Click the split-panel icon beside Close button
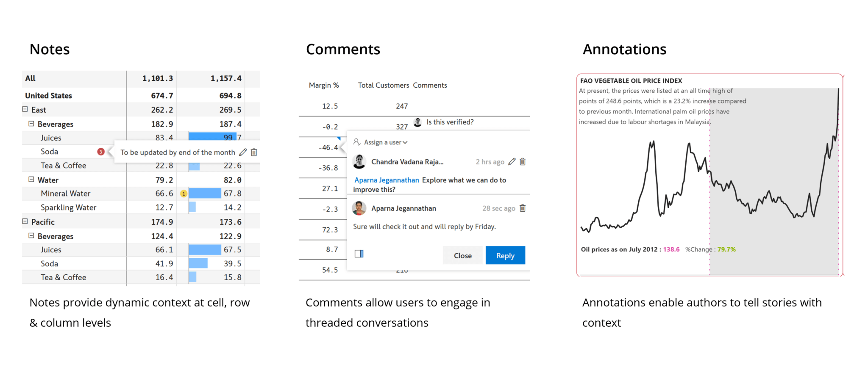 (x=359, y=253)
